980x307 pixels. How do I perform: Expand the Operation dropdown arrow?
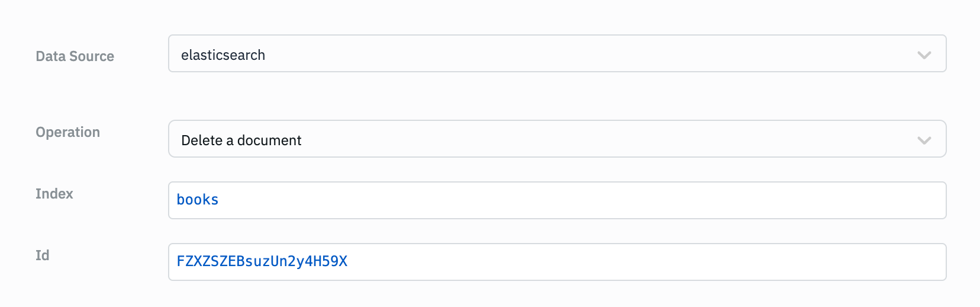(x=924, y=140)
